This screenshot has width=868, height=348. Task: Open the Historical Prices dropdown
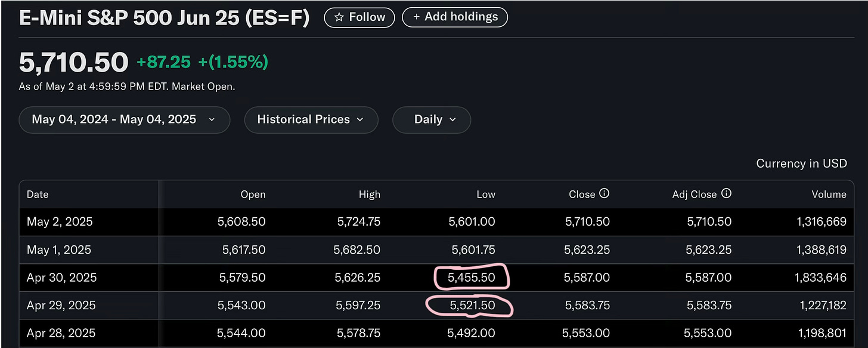311,119
